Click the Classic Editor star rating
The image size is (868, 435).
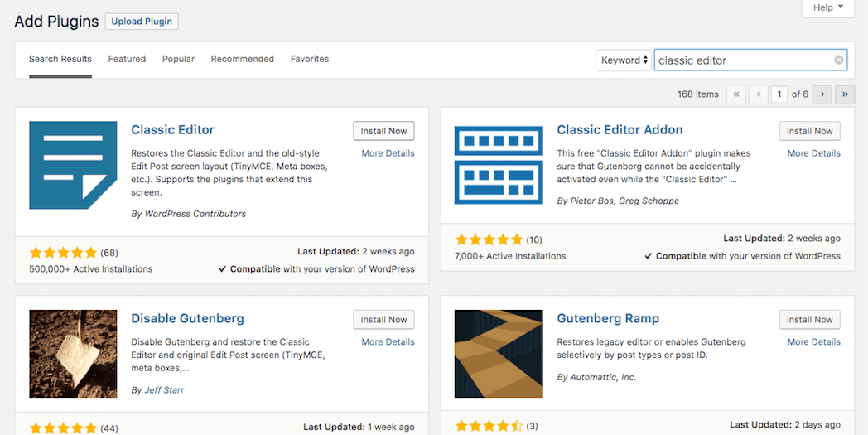(x=63, y=254)
